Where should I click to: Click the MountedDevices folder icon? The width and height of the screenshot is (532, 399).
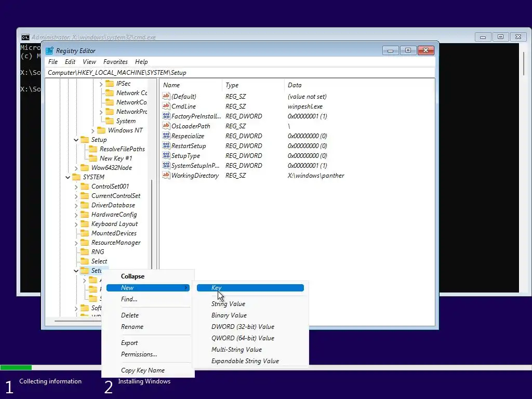pos(85,233)
